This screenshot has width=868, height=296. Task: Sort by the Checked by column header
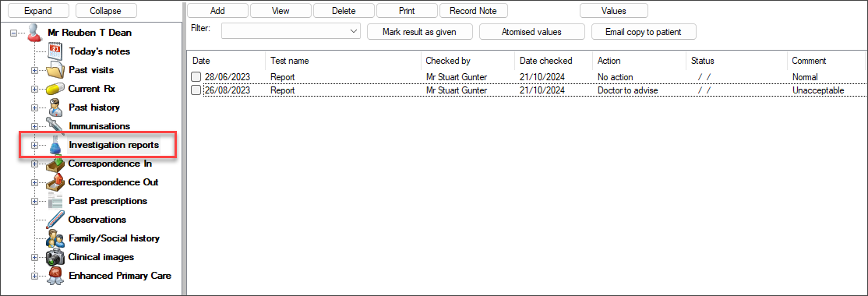pos(468,61)
